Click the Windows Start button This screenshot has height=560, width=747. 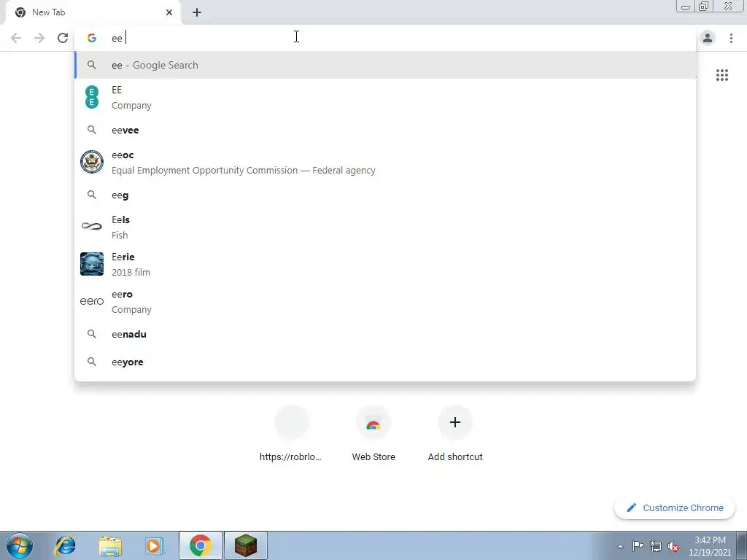pyautogui.click(x=20, y=545)
